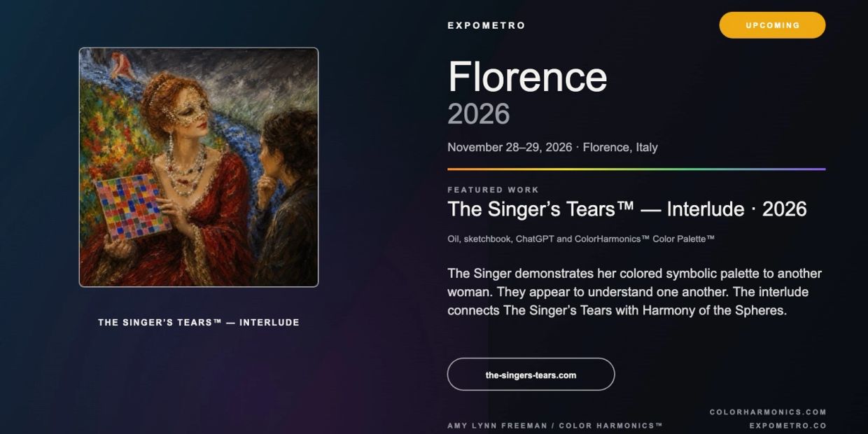
Task: Click the gray 2026 year text
Action: point(479,114)
